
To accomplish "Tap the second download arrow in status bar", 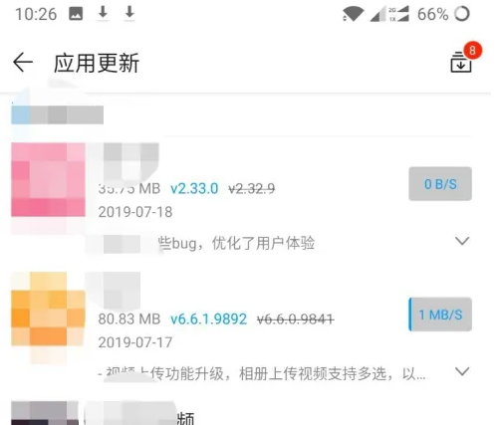I will pyautogui.click(x=129, y=13).
